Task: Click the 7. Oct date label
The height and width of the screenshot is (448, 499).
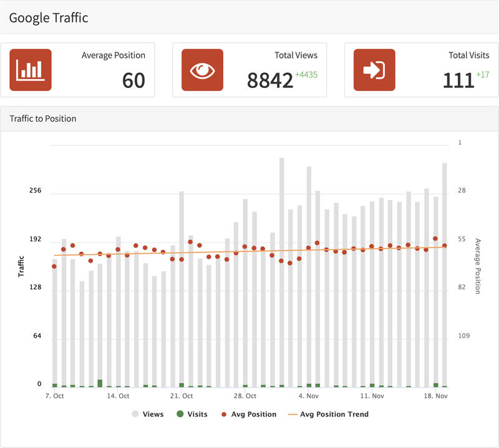Action: pyautogui.click(x=54, y=396)
